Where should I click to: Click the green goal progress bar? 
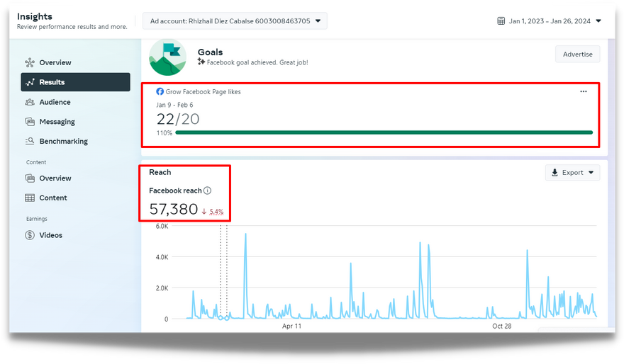(x=384, y=132)
